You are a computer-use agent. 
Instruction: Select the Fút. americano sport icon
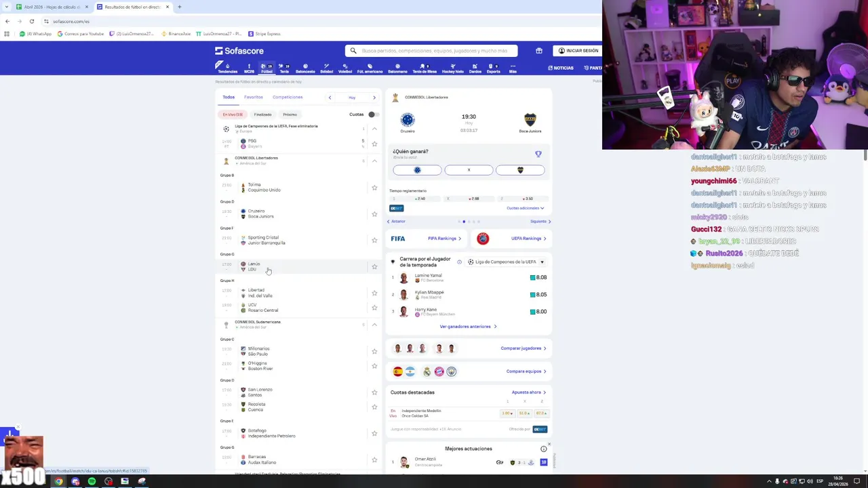370,68
